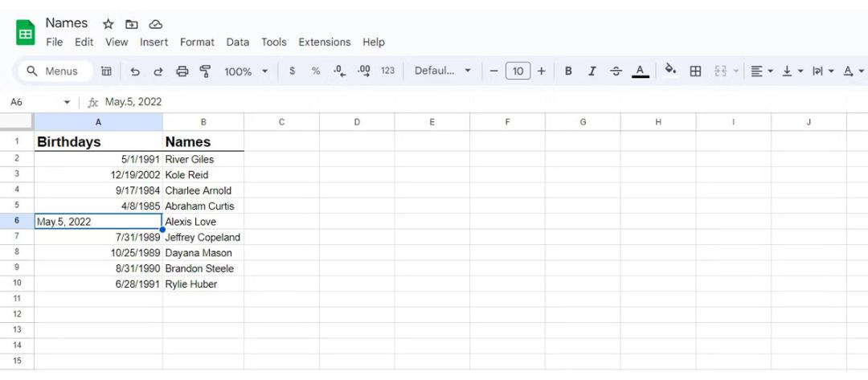Activate the Paint format tool
Screen dimensions: 868x380
pos(206,71)
